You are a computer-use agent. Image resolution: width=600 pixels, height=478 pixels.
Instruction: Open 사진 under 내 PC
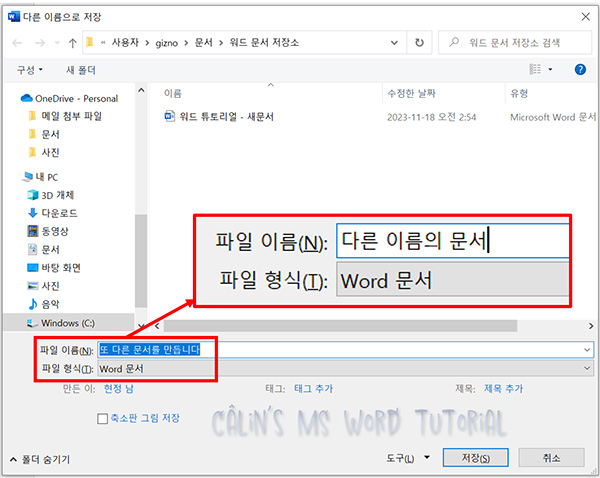(44, 286)
